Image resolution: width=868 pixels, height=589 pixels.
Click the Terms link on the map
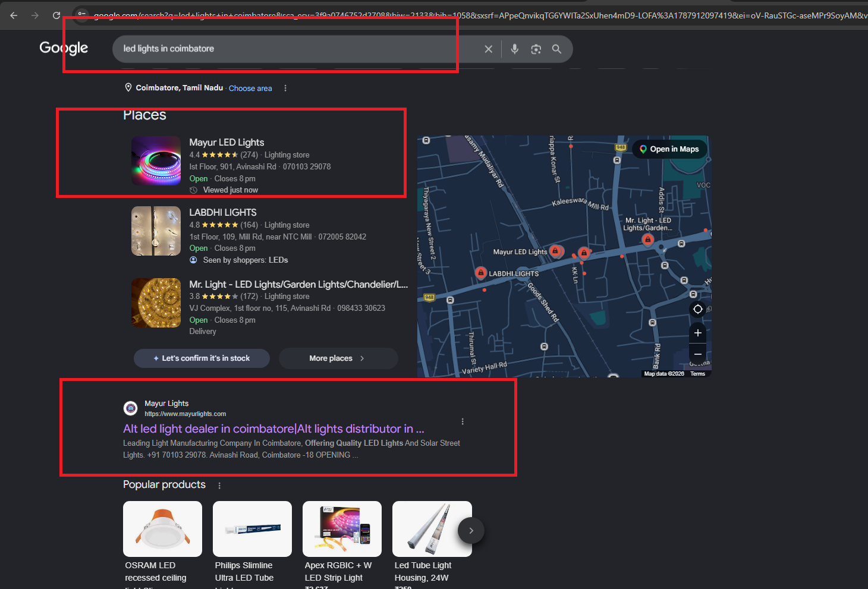click(x=698, y=374)
